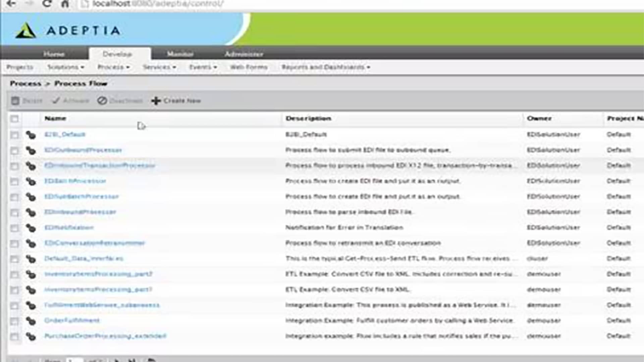Expand the Solutions dropdown menu
Screen dimensions: 644x362
pyautogui.click(x=66, y=67)
